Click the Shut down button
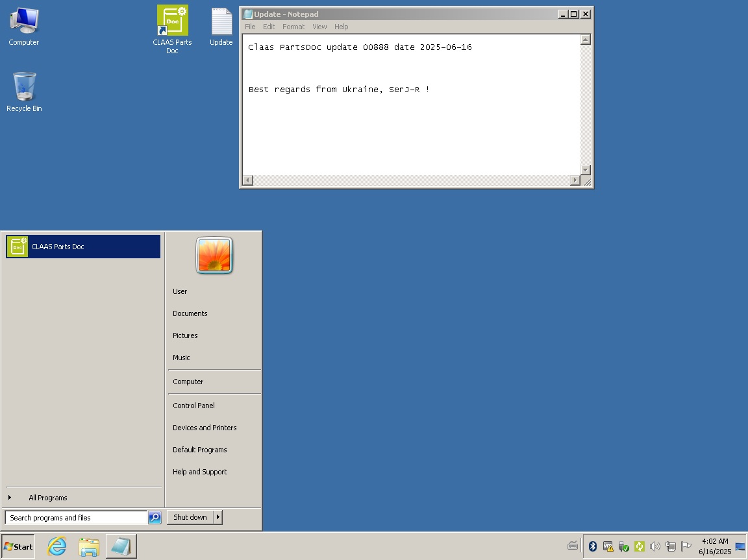The width and height of the screenshot is (748, 560). tap(190, 517)
